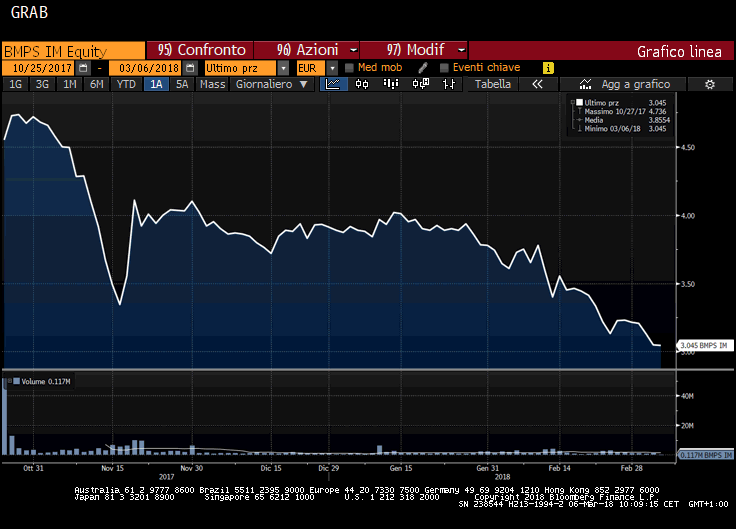Open the Tabella view
This screenshot has height=529, width=736.
[x=493, y=84]
